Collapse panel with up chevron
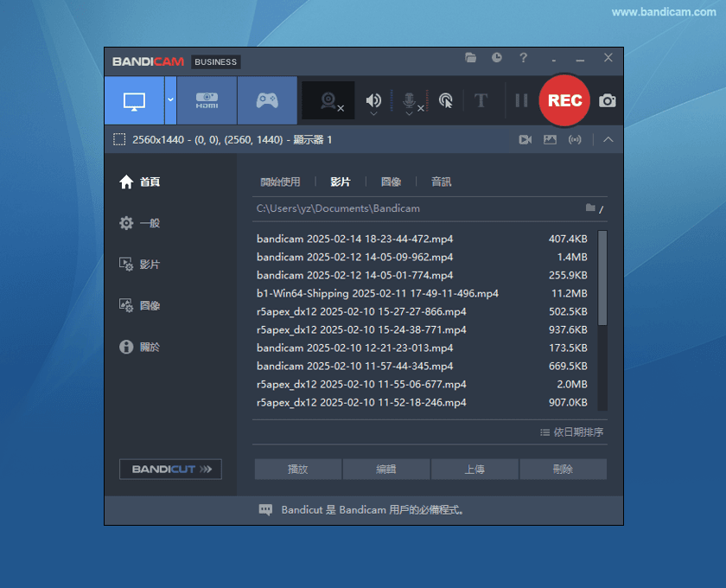The width and height of the screenshot is (726, 588). pos(608,139)
